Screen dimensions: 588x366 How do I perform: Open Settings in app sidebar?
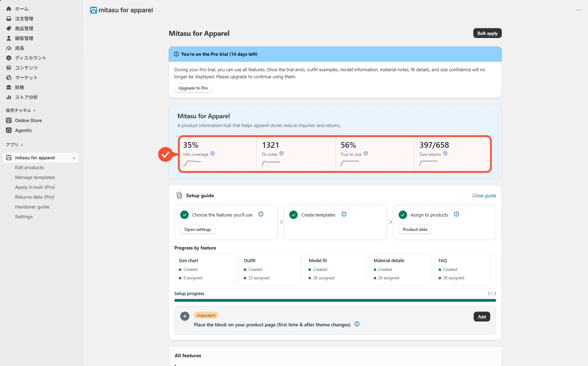pyautogui.click(x=24, y=217)
